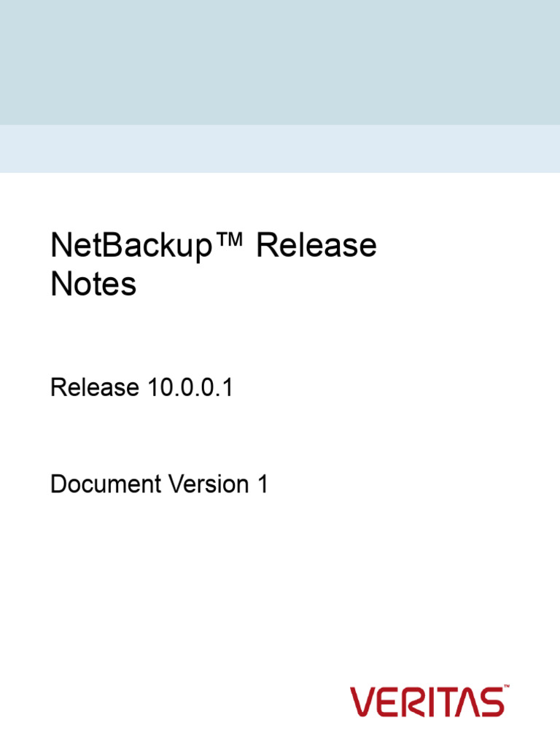Click the digit 1 after Document Version

click(262, 484)
